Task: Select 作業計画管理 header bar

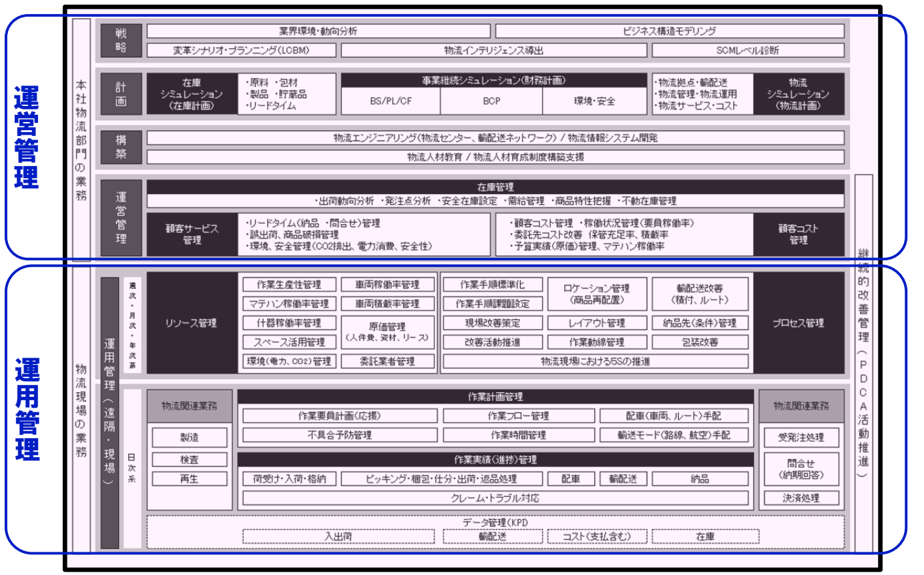Action: click(495, 397)
